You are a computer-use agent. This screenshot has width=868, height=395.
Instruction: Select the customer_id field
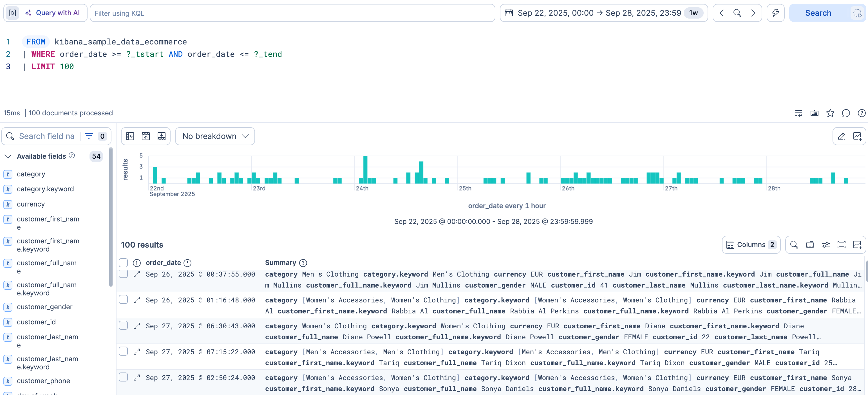(36, 322)
